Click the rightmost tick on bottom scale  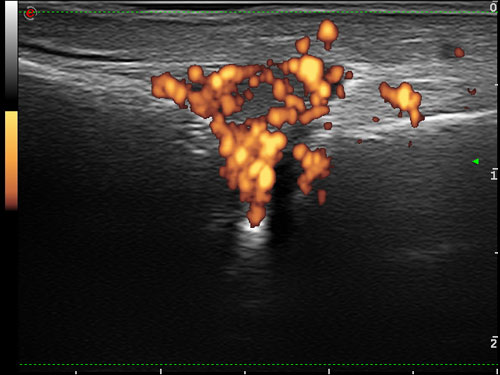tap(497, 371)
